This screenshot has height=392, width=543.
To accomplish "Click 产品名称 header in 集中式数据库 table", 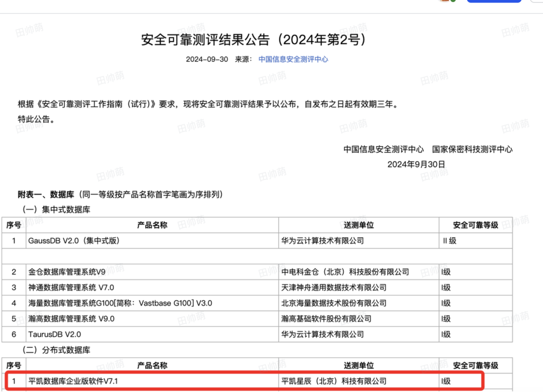I will (152, 225).
